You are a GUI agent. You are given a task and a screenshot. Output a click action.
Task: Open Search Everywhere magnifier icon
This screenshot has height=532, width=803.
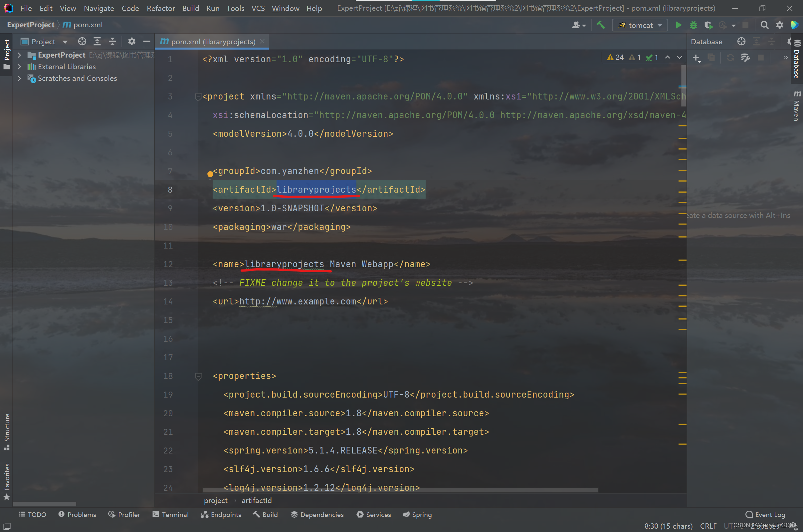coord(764,25)
